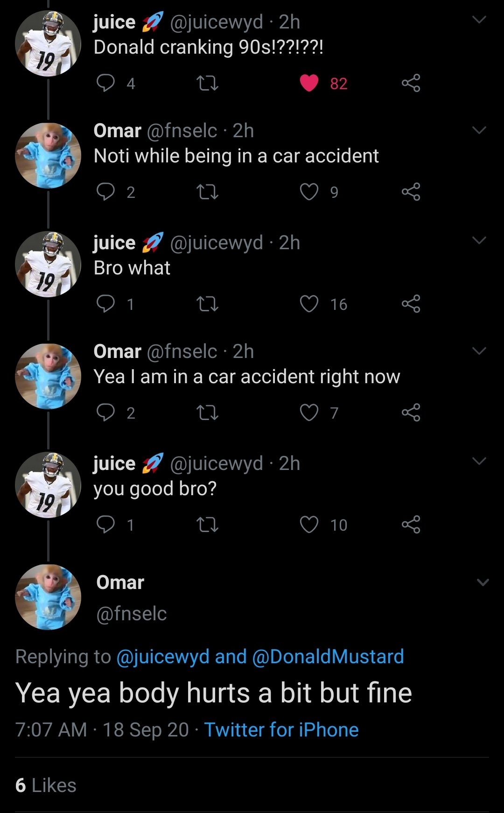Viewport: 504px width, 813px height.
Task: Tap juice's football player avatar on "you good bro?"
Action: pyautogui.click(x=48, y=485)
